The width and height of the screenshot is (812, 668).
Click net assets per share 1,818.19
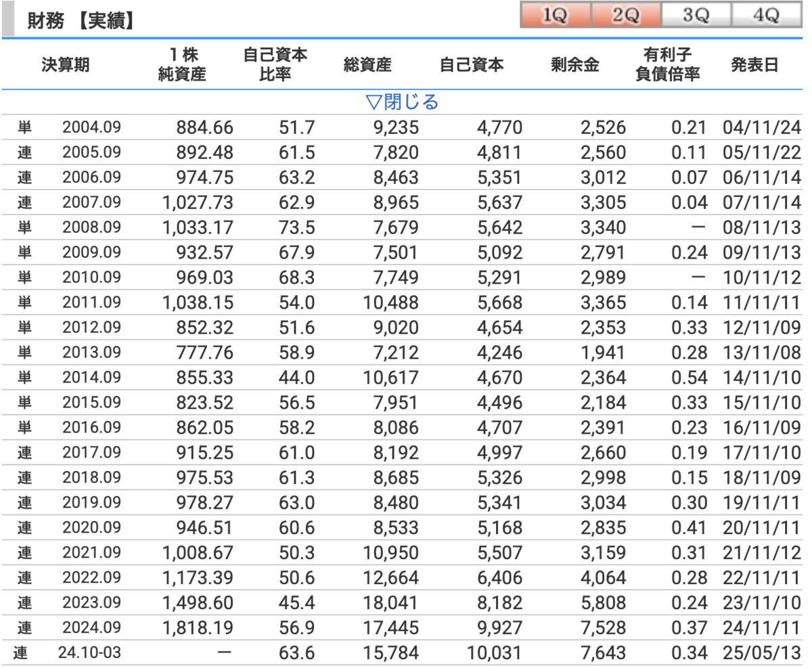198,628
